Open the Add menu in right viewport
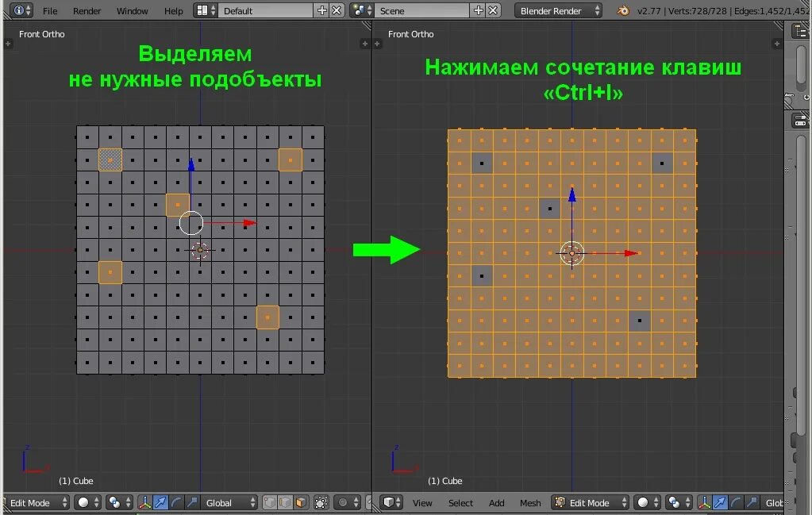The height and width of the screenshot is (515, 812). pos(496,503)
